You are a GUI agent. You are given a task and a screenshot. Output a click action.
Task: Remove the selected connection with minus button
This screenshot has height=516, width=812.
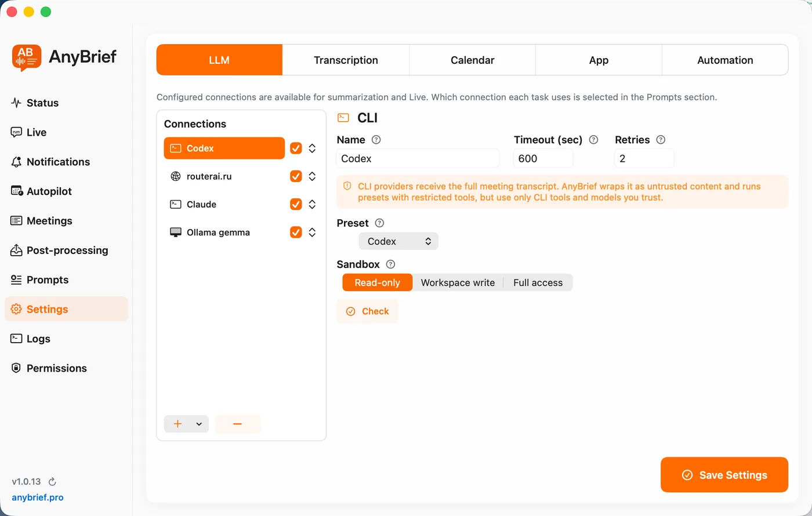coord(237,424)
